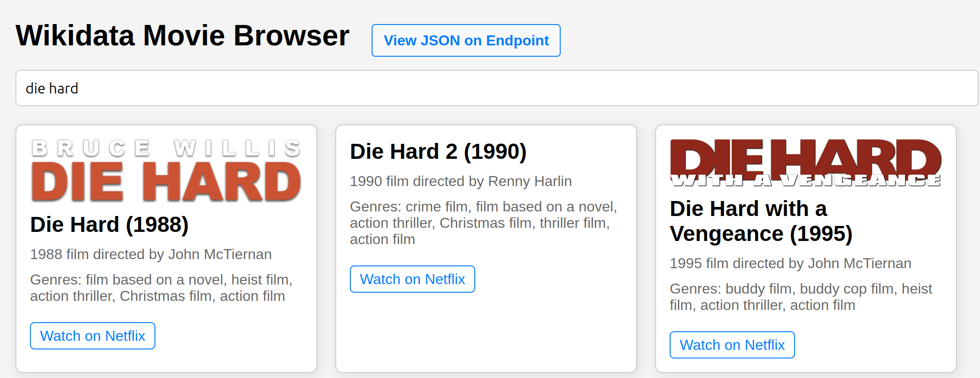Watch Die Hard 2 (1990) on Netflix
The image size is (980, 378).
coord(413,279)
